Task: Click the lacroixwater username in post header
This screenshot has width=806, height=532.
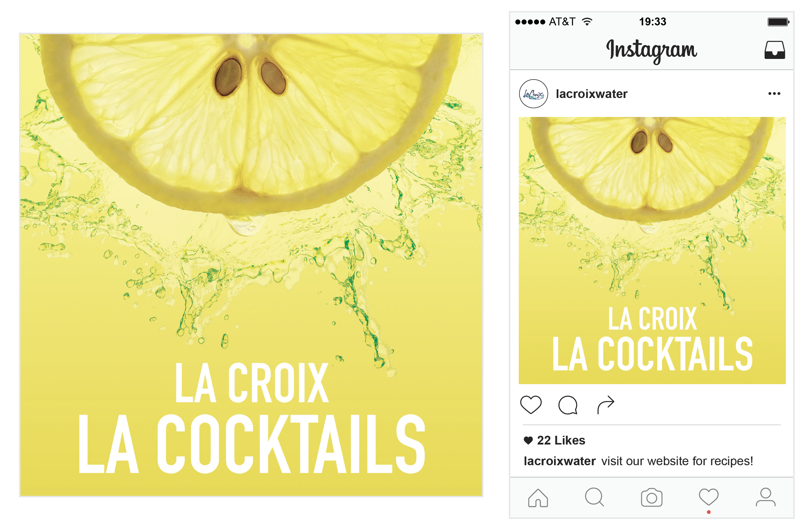Action: [592, 94]
